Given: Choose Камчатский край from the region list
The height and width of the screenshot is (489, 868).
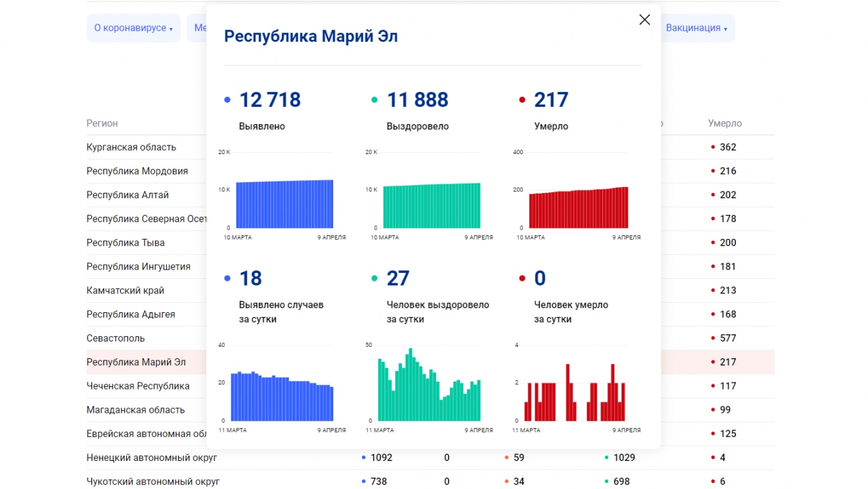Looking at the screenshot, I should pos(125,291).
